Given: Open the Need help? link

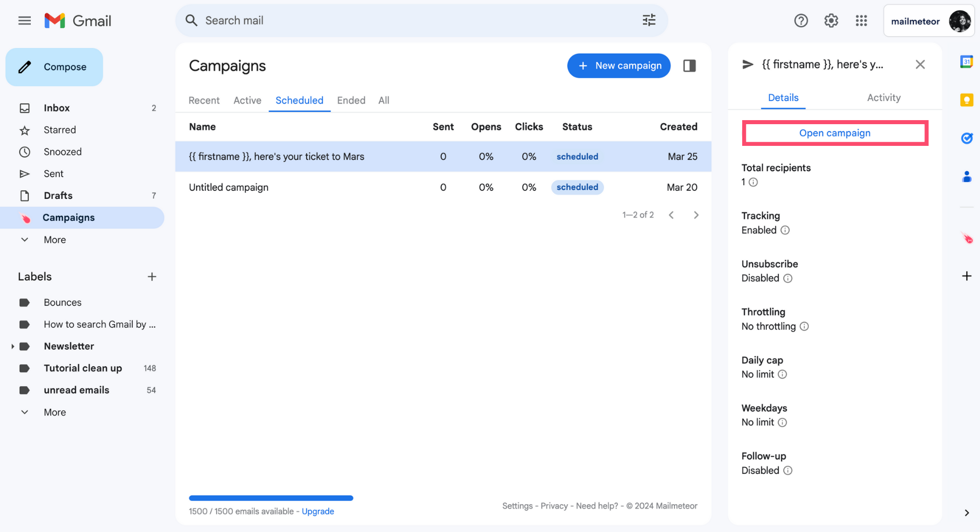Looking at the screenshot, I should (x=597, y=506).
